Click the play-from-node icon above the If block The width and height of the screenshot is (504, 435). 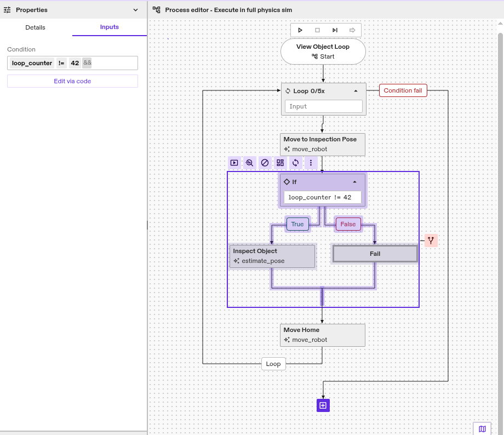point(234,163)
